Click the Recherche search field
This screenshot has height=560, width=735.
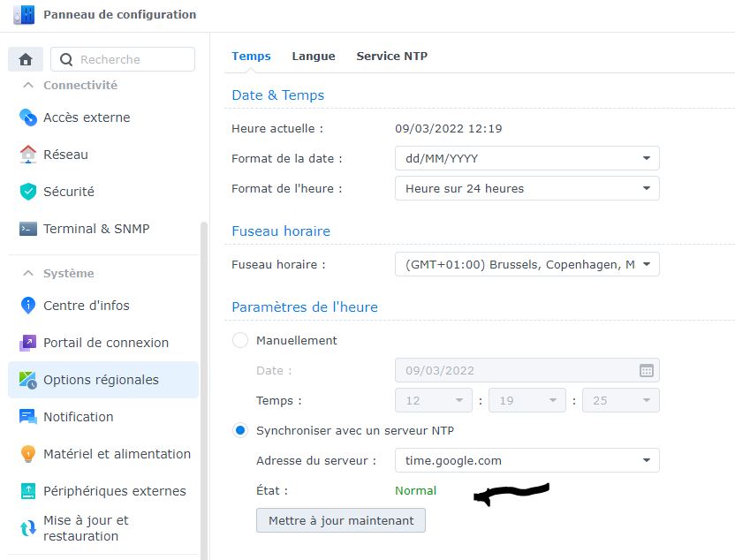[123, 59]
